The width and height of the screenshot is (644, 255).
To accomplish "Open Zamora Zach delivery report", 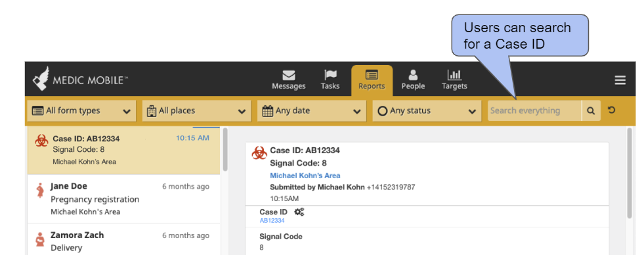I will (x=124, y=239).
